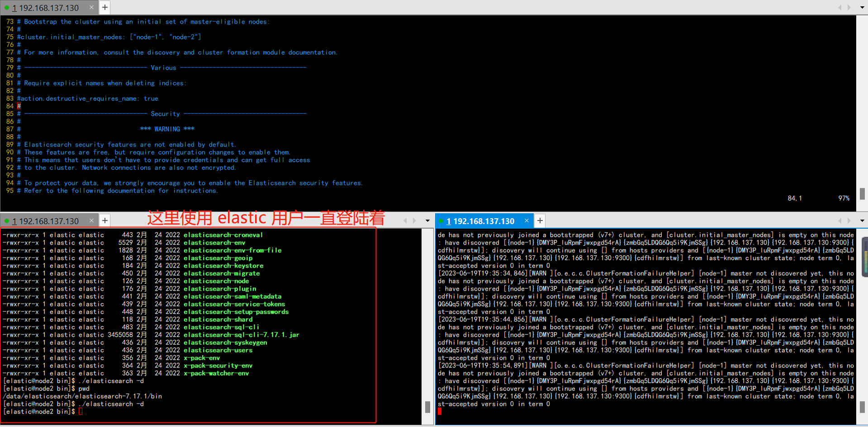The image size is (868, 427).
Task: Open the tab list dropdown in top pane
Action: coord(862,7)
